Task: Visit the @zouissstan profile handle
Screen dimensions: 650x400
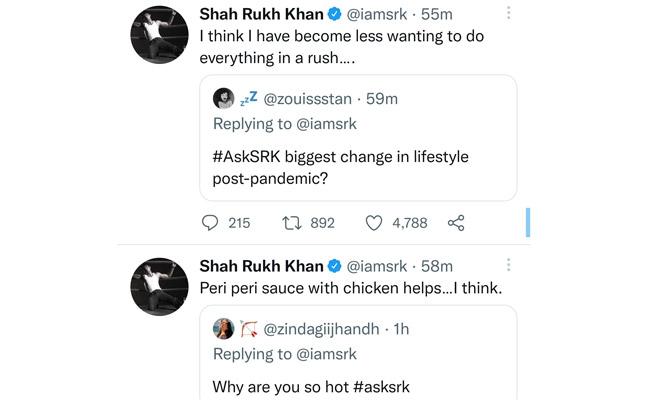Action: (308, 99)
